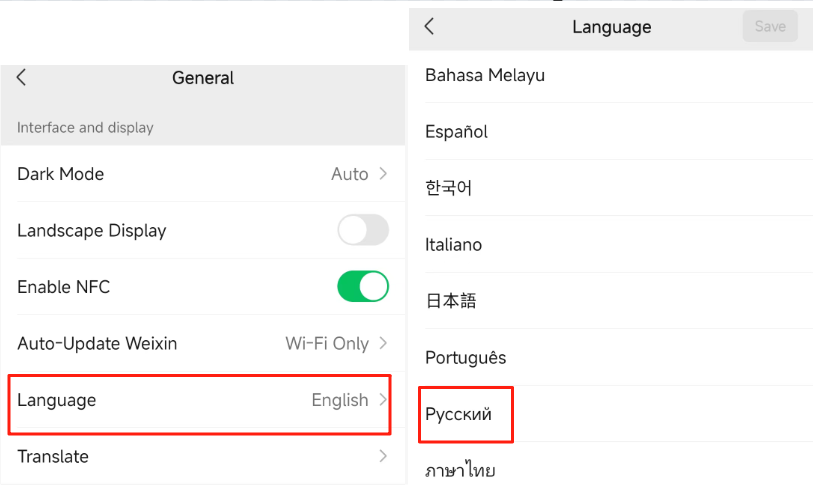Choose 한국어 as the language
The height and width of the screenshot is (485, 813).
tap(448, 188)
